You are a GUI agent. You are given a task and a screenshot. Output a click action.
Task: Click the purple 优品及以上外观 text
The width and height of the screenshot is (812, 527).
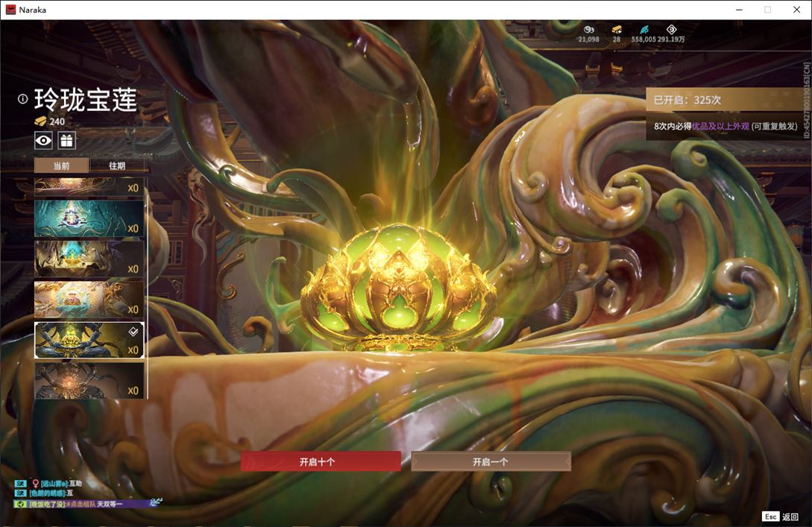pos(720,126)
